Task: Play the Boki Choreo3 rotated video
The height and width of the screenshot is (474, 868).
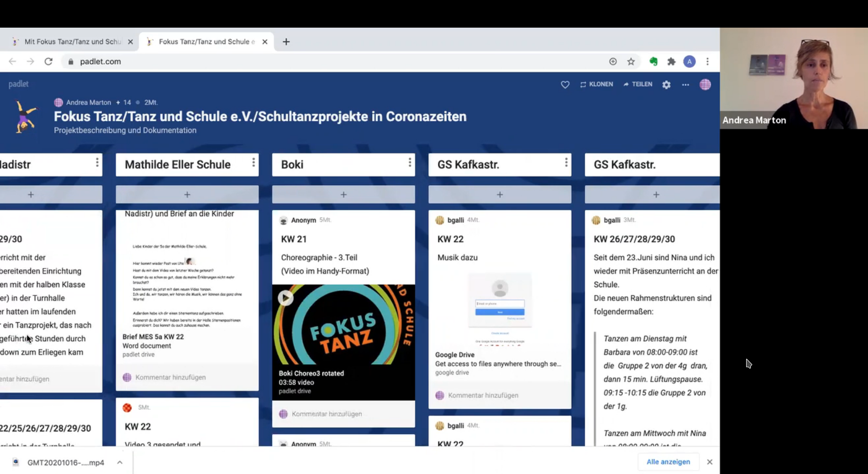Action: point(285,298)
